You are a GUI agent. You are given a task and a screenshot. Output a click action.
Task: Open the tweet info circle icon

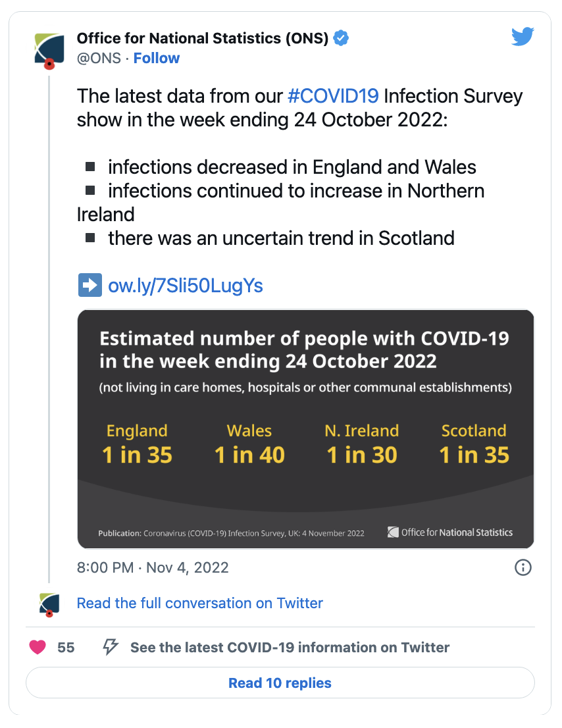pos(523,567)
